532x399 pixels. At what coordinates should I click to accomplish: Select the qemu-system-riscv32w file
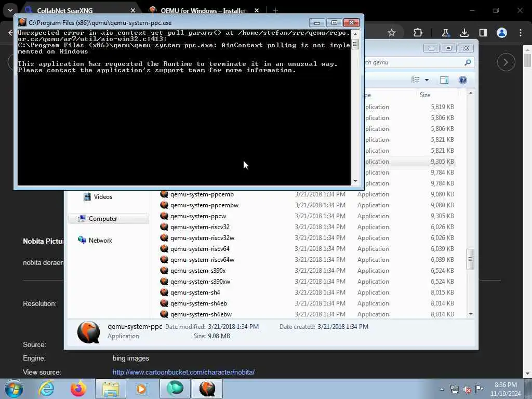202,238
